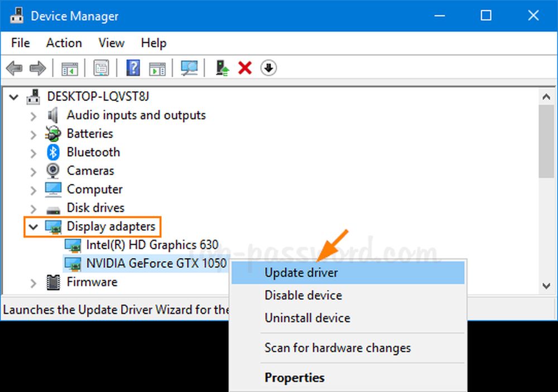Click the Update device driver toolbar icon
This screenshot has width=558, height=392.
223,67
